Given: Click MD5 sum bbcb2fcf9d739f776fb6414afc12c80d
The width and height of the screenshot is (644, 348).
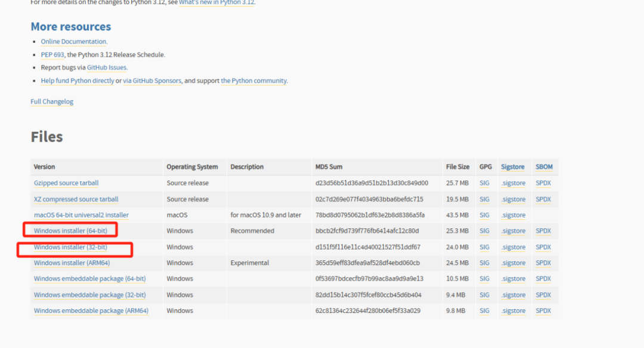Looking at the screenshot, I should pyautogui.click(x=367, y=231).
